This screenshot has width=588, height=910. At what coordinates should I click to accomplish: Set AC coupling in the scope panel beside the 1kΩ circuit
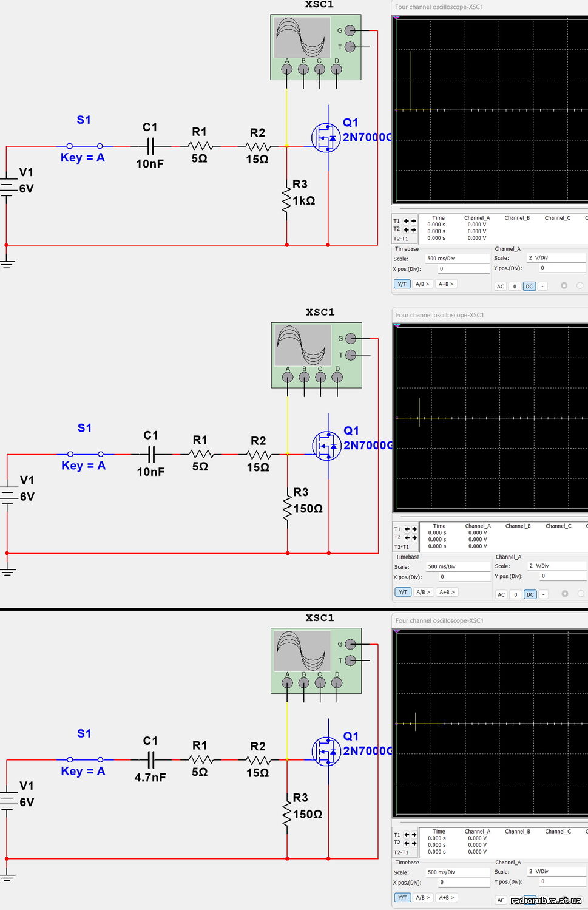(501, 287)
